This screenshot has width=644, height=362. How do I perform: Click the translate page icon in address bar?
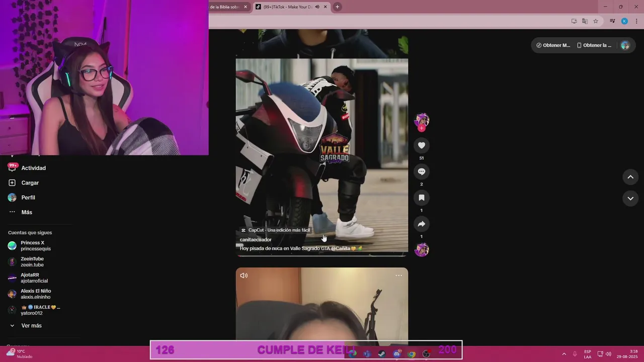point(585,21)
